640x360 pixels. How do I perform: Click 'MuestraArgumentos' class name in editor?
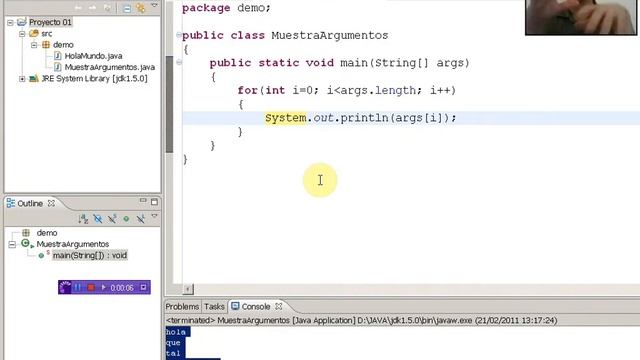[330, 36]
